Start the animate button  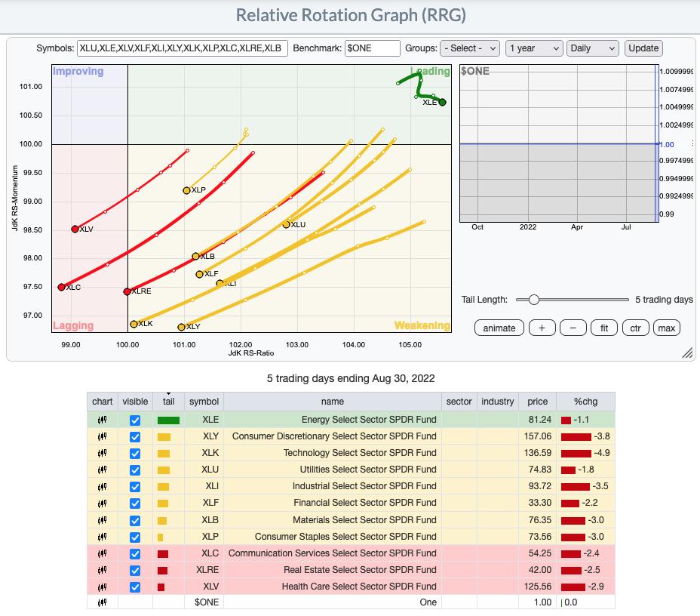coord(499,328)
